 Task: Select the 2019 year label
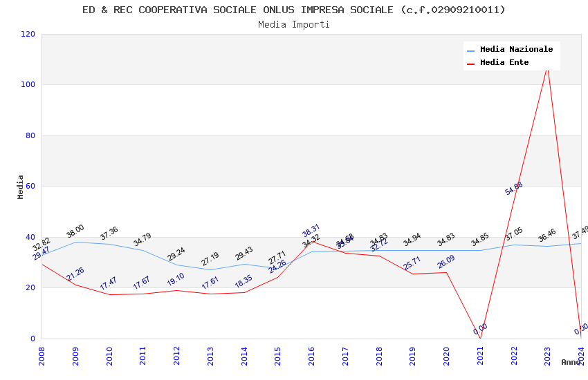pyautogui.click(x=412, y=356)
